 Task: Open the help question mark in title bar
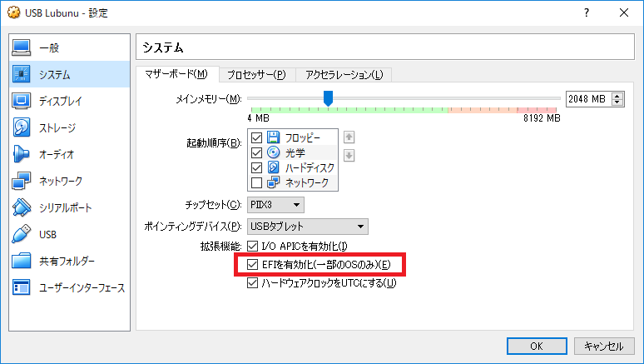(587, 12)
